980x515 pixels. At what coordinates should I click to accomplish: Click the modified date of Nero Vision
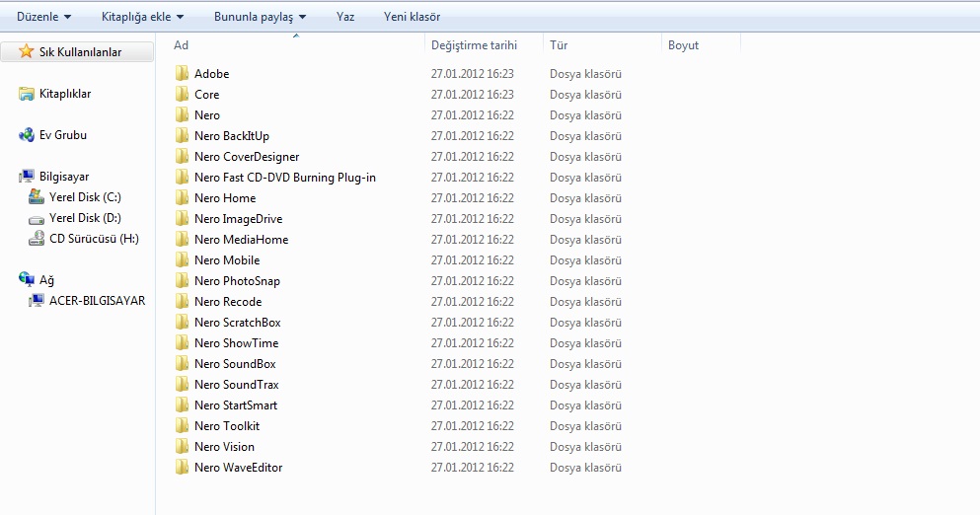tap(473, 447)
